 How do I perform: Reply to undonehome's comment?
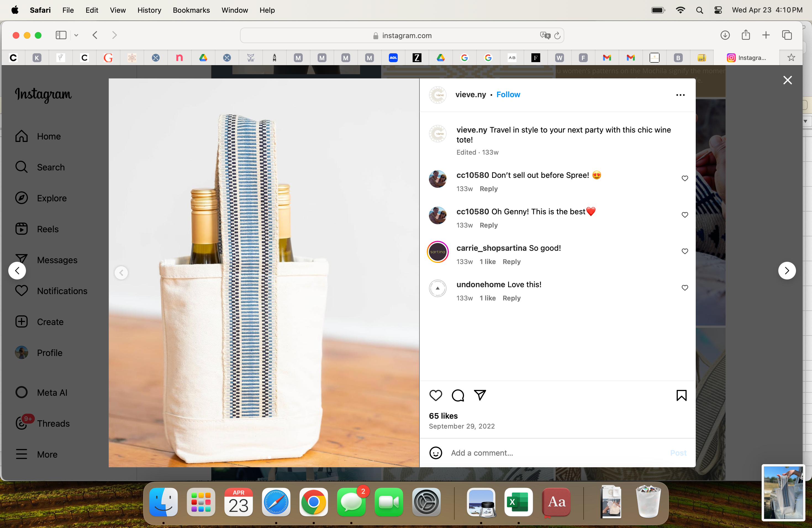(512, 299)
